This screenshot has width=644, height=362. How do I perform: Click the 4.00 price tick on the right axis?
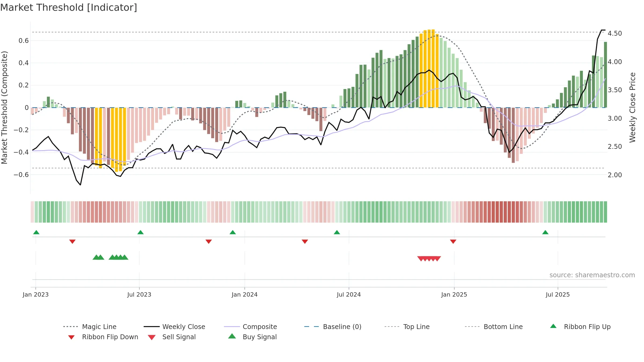(615, 62)
